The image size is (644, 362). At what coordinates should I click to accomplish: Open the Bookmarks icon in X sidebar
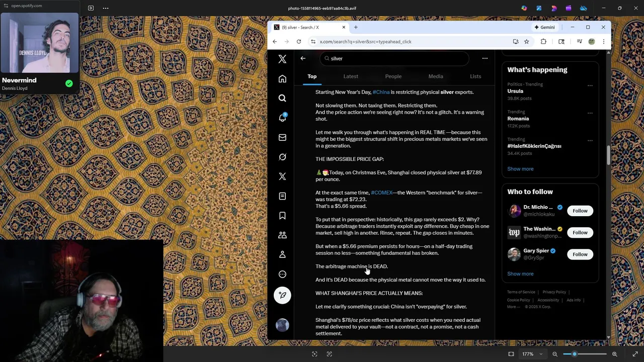pos(282,216)
